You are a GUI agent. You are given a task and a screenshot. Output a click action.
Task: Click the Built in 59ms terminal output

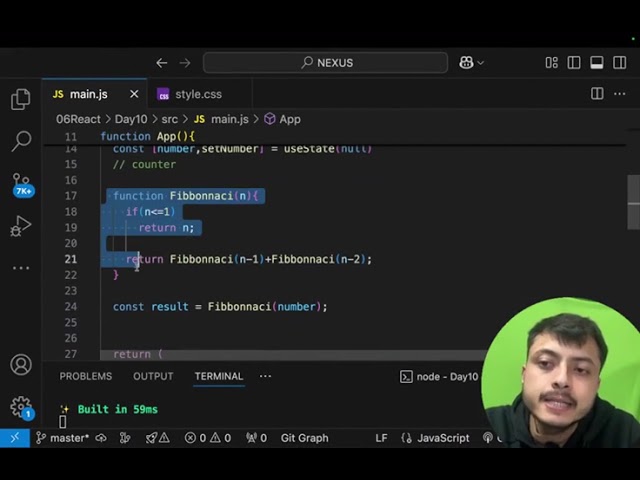click(118, 409)
